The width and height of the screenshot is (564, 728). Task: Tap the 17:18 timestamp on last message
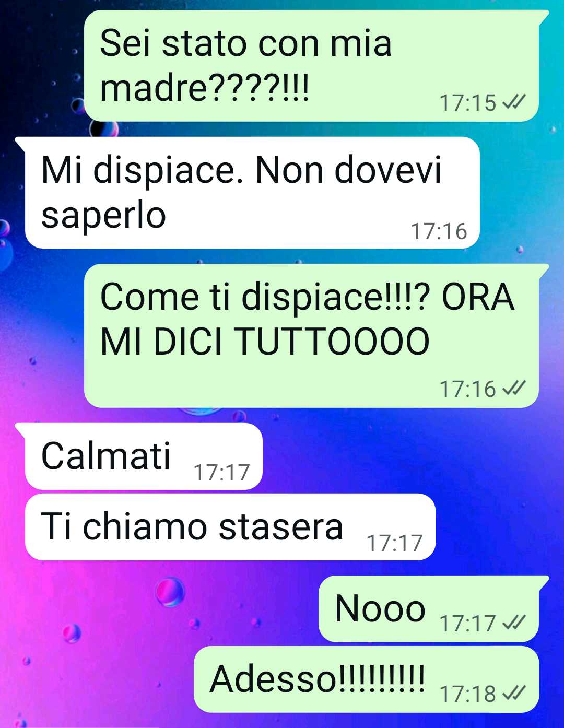(x=468, y=694)
